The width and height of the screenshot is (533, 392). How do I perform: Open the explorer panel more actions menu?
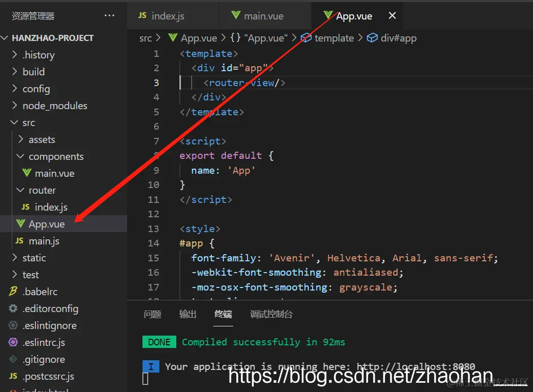pyautogui.click(x=109, y=16)
